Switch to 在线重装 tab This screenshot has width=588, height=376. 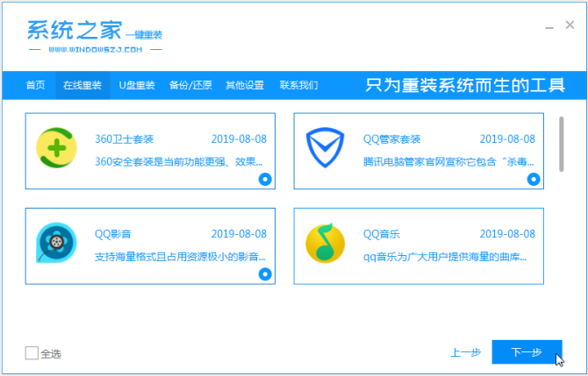(x=82, y=85)
